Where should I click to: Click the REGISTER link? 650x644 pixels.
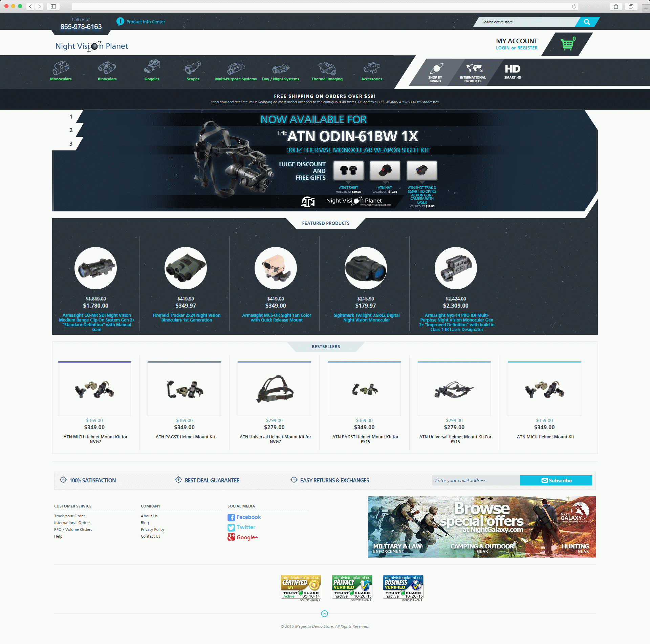pyautogui.click(x=527, y=48)
